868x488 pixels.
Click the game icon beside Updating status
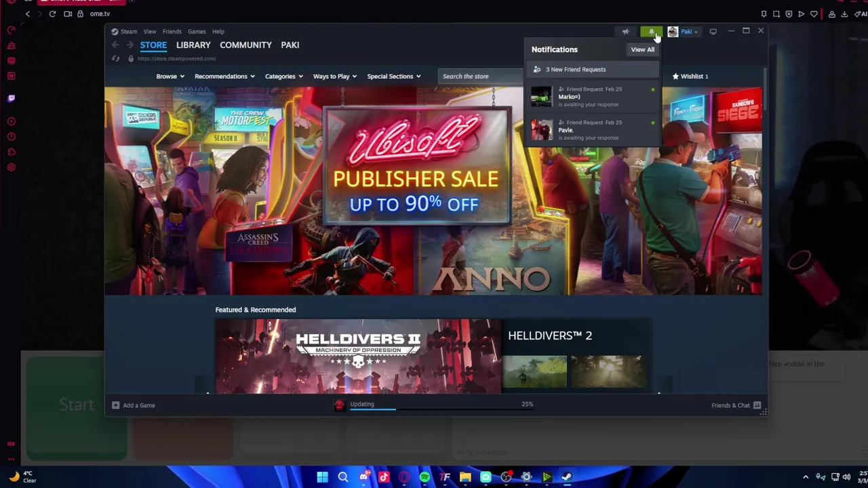[x=339, y=405]
